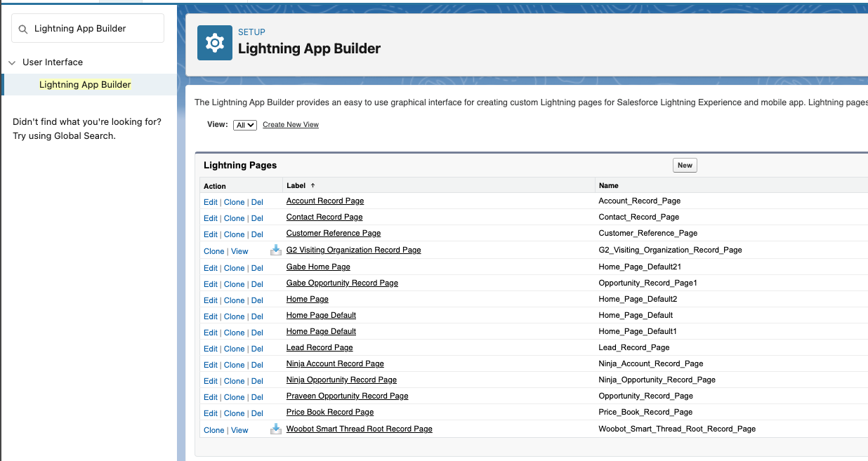Open the Ninja Opportunity Record Page
The width and height of the screenshot is (868, 461).
click(x=341, y=380)
